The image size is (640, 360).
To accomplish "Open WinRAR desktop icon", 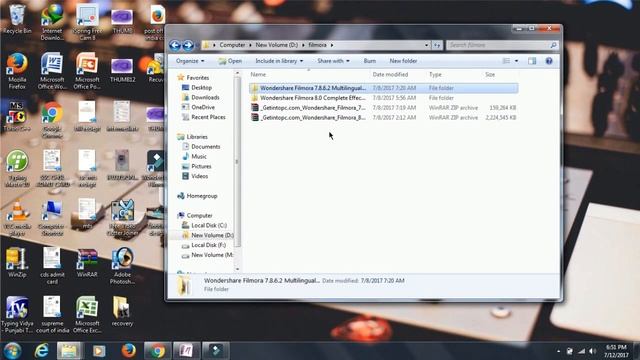I will [x=87, y=262].
